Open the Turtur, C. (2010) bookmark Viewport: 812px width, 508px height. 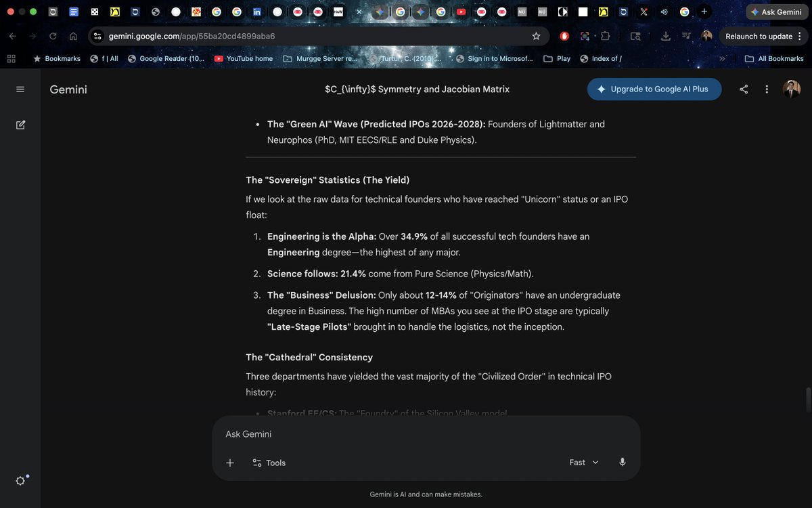click(x=405, y=59)
